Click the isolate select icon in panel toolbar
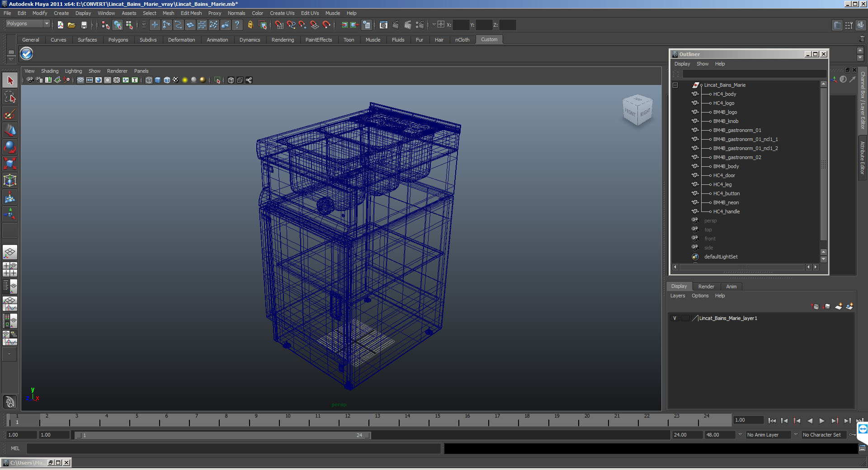 217,80
